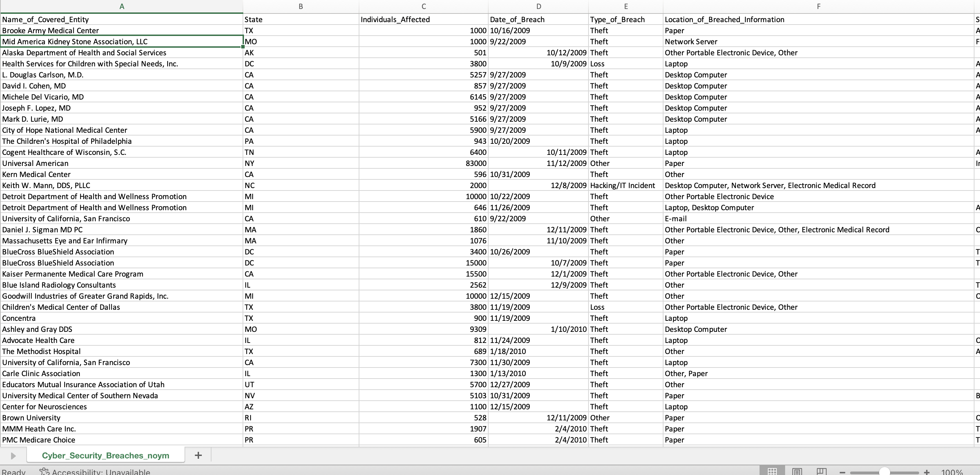This screenshot has height=475, width=980.
Task: Select the MMM Heath Care Inc. cell
Action: tap(122, 429)
